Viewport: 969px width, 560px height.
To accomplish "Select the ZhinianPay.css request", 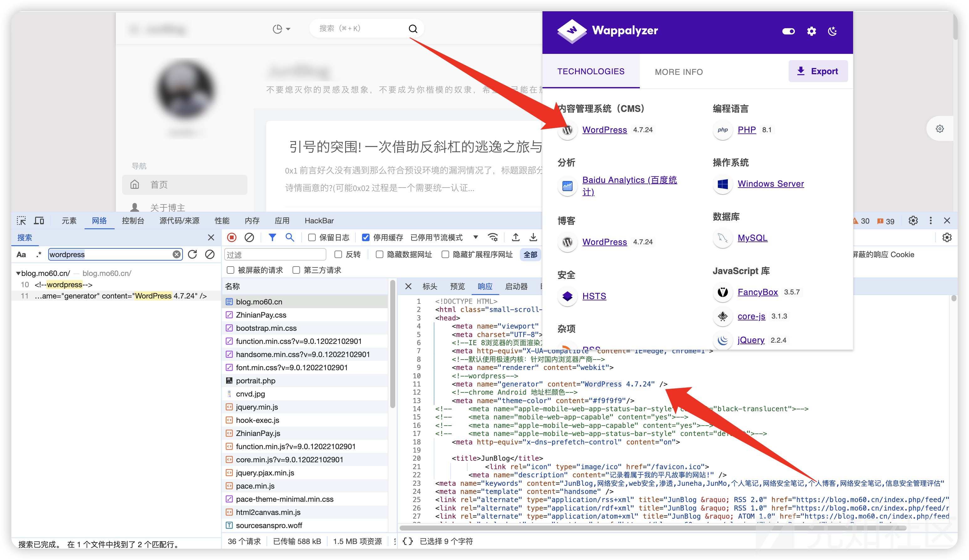I will (x=306, y=315).
